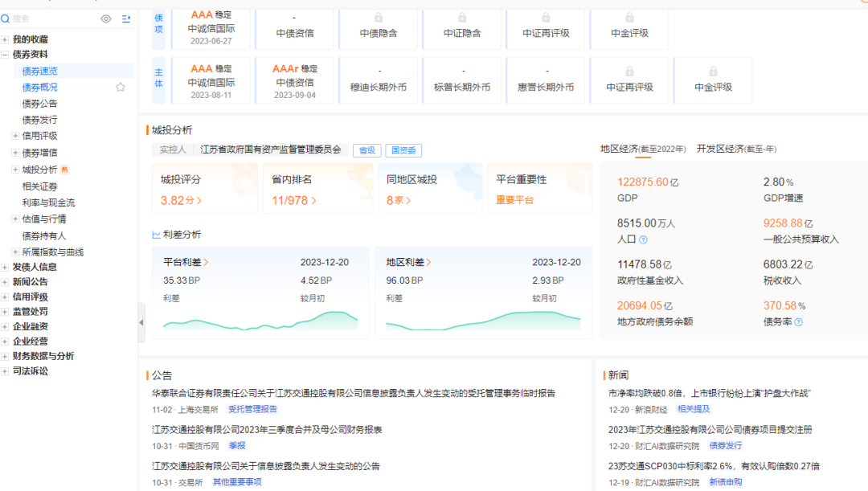Open news 23苏交通SCP030中标利率2.6%

tap(714, 466)
